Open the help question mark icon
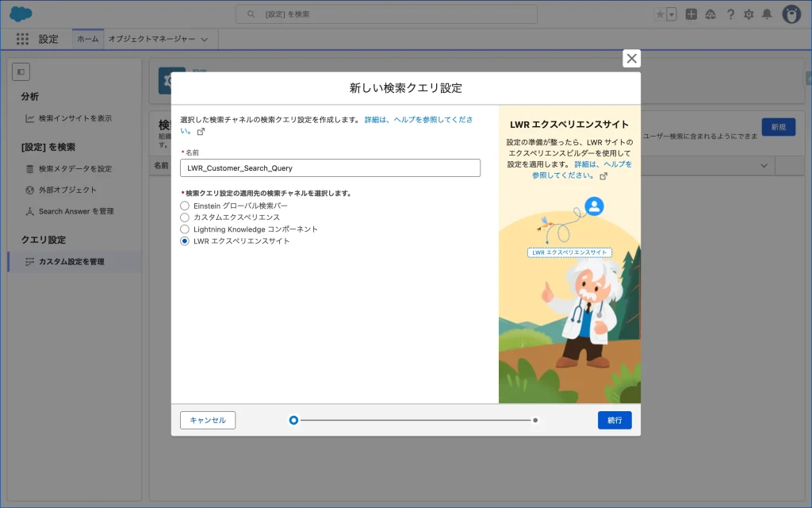 click(730, 14)
